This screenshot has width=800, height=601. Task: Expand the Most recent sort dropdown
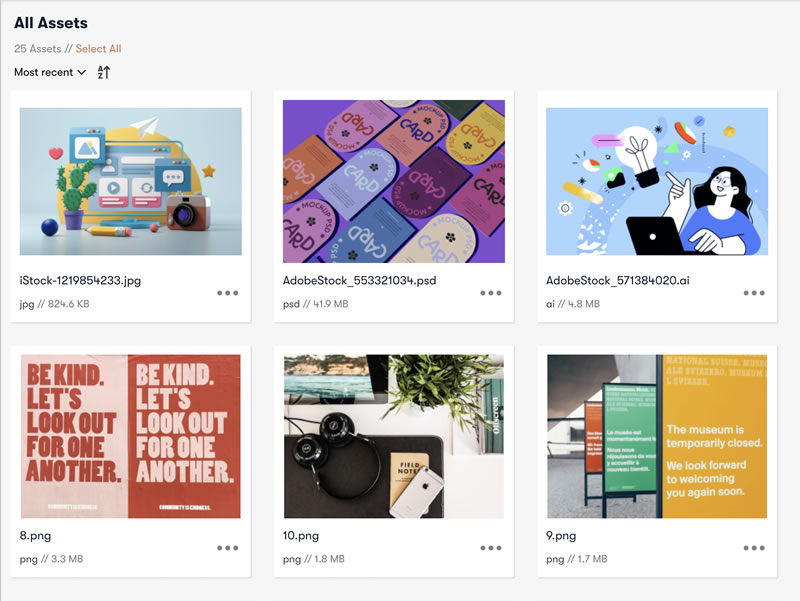pos(50,72)
